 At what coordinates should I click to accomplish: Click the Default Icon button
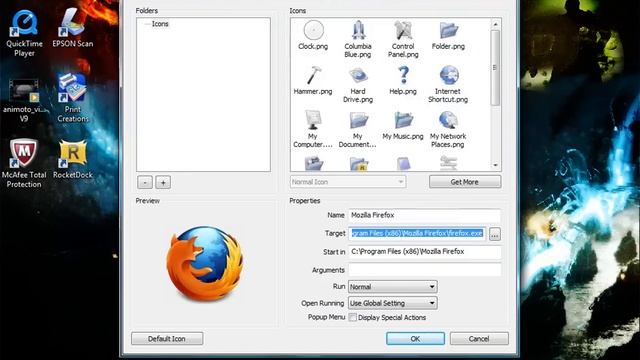[167, 339]
